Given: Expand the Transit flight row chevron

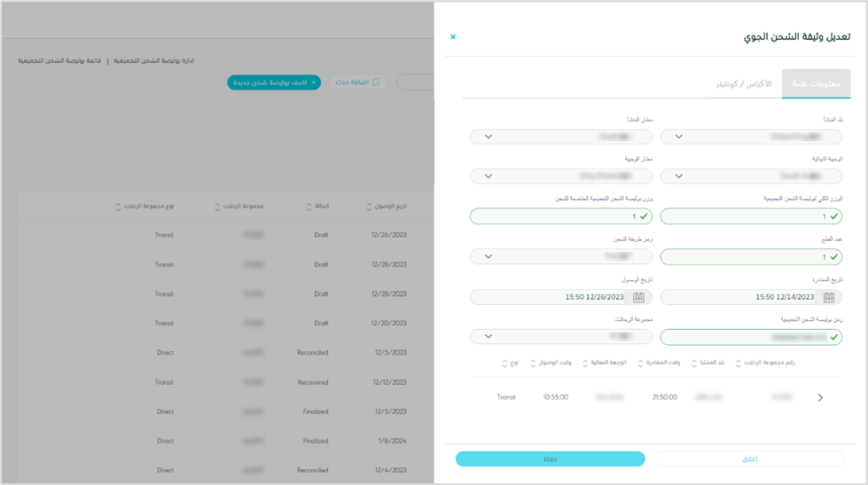Looking at the screenshot, I should (820, 398).
